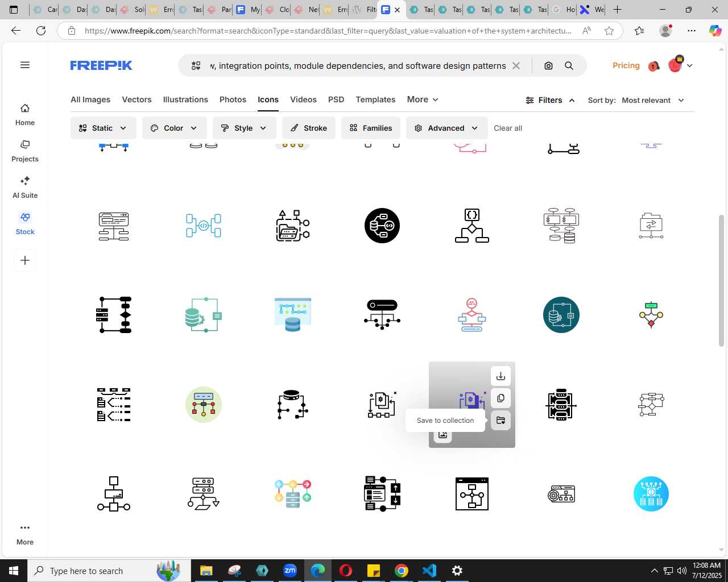The image size is (728, 582).
Task: Open the Windows Start menu
Action: [x=14, y=571]
